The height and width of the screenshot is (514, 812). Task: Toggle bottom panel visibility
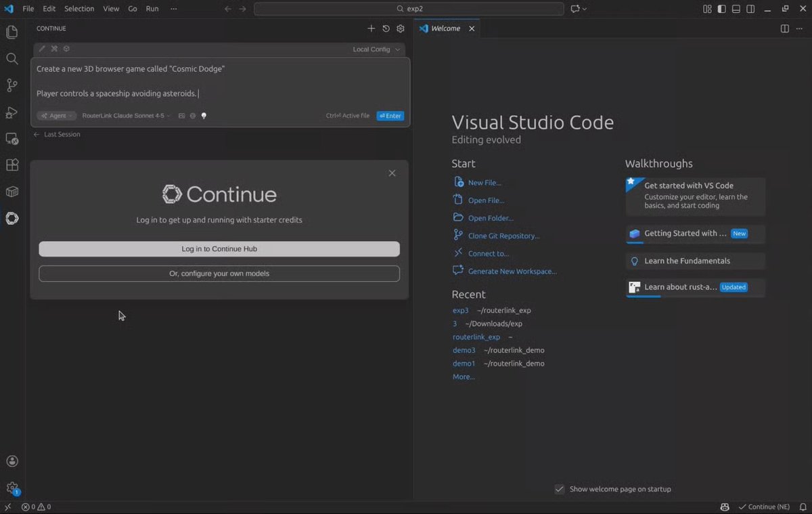[736, 9]
